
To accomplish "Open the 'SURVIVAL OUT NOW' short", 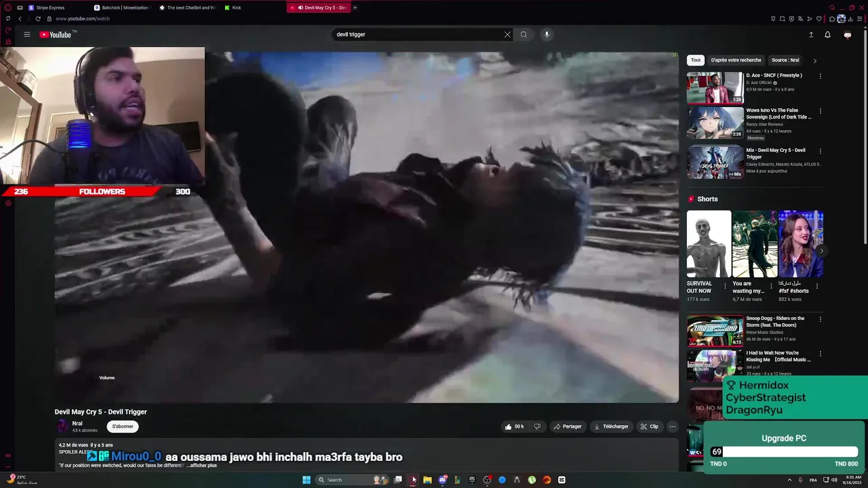I will pyautogui.click(x=709, y=244).
